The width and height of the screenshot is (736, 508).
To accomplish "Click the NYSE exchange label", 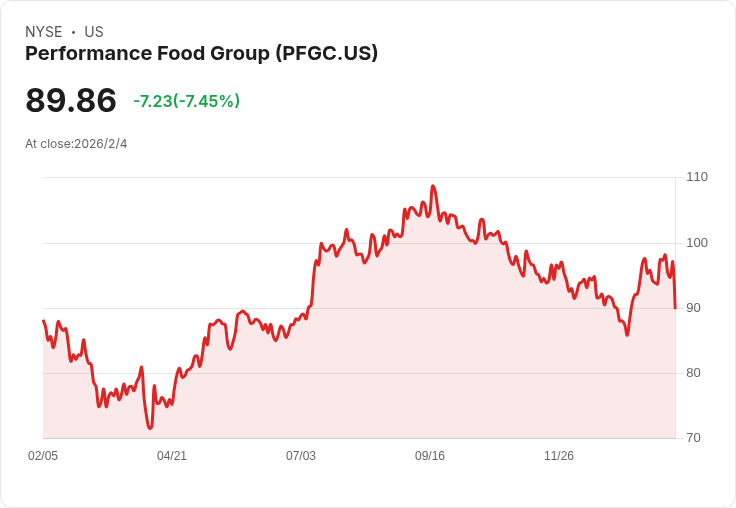I will pyautogui.click(x=44, y=32).
